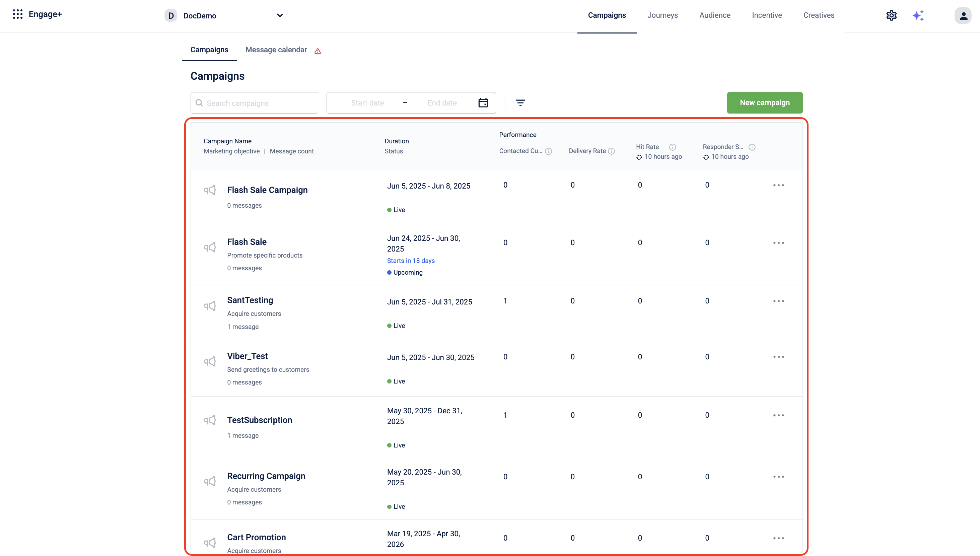
Task: Click the Engage+ product name
Action: [45, 14]
